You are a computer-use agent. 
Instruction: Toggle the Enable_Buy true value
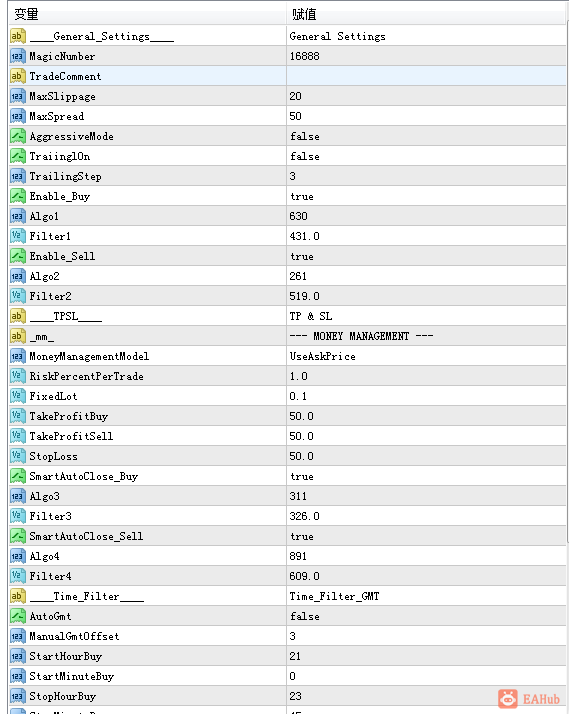tap(302, 196)
